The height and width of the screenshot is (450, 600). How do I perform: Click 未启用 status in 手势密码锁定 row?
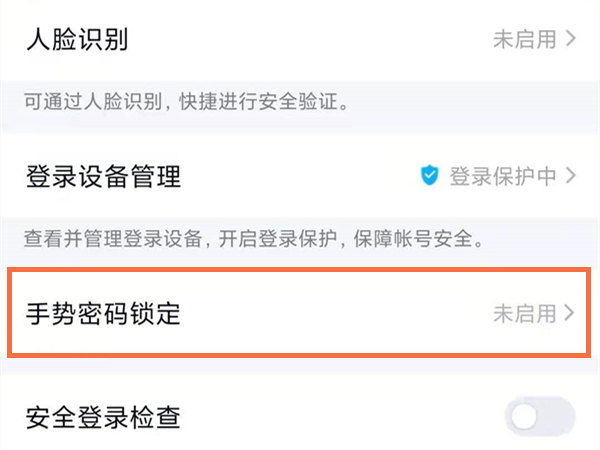523,313
